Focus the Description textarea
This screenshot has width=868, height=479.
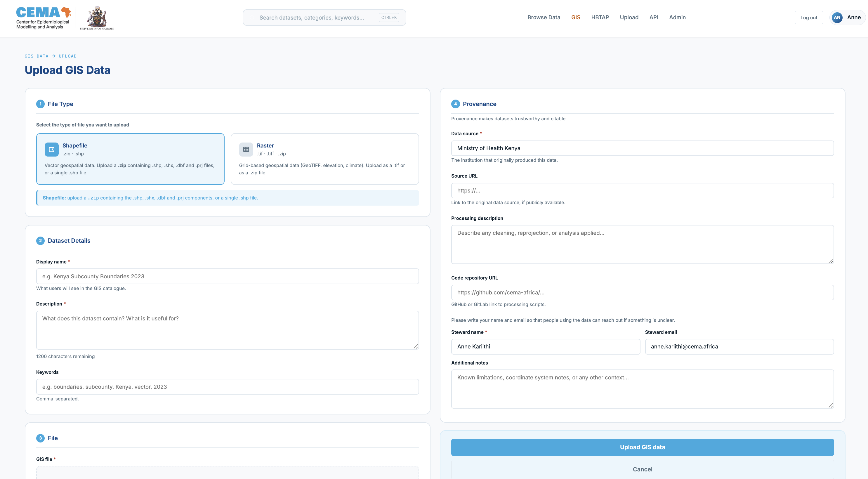pyautogui.click(x=228, y=330)
